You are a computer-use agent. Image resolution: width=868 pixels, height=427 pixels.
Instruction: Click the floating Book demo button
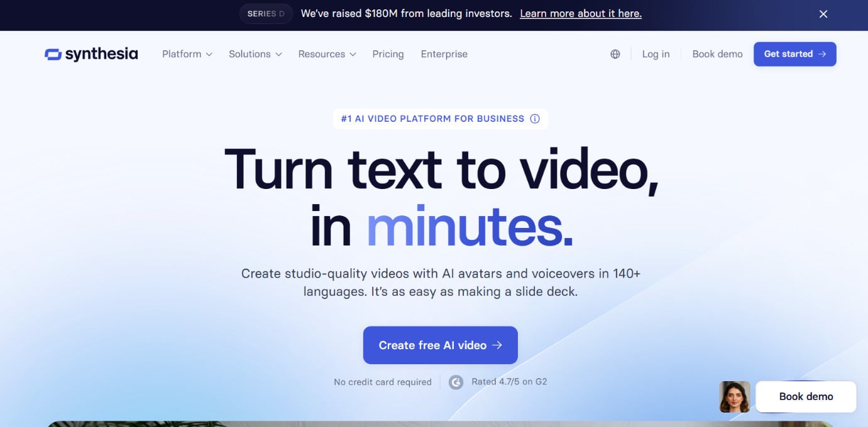[806, 397]
